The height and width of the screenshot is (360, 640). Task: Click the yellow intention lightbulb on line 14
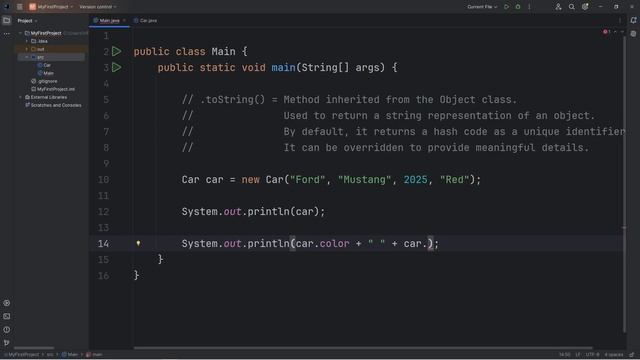pos(138,244)
